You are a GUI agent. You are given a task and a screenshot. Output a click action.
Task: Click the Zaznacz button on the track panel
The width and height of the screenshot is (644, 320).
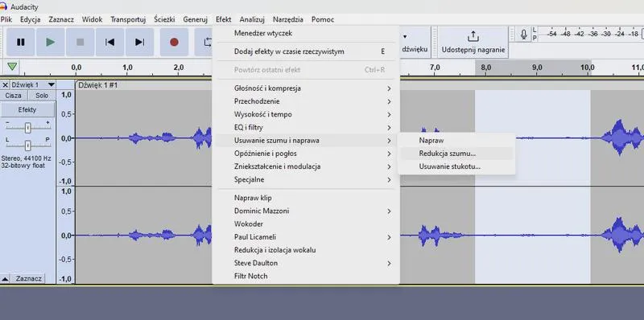point(29,278)
